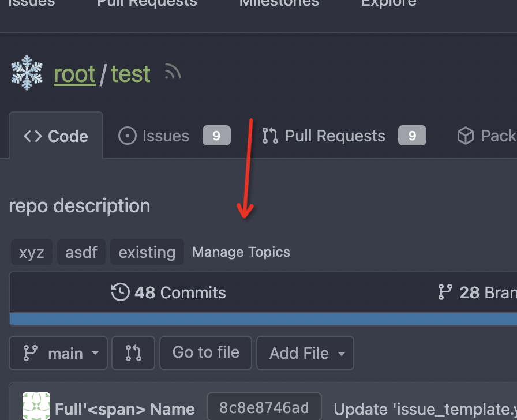Click the branches fork icon near 28

445,292
